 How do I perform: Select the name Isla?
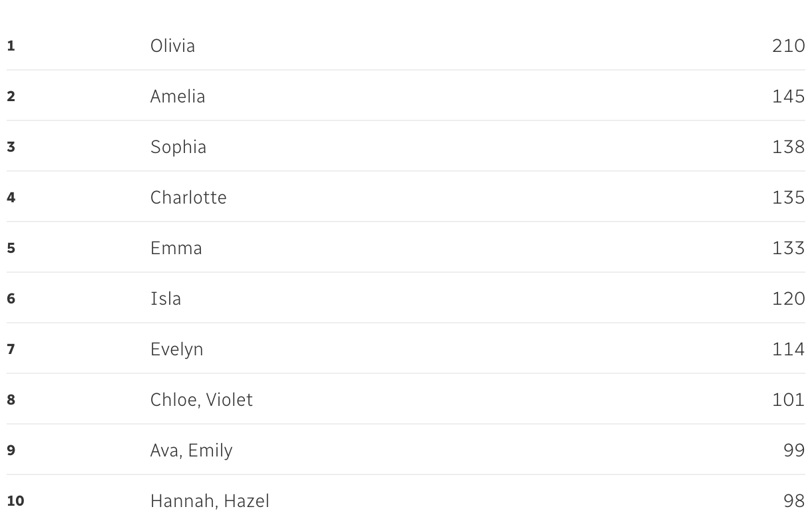point(165,299)
